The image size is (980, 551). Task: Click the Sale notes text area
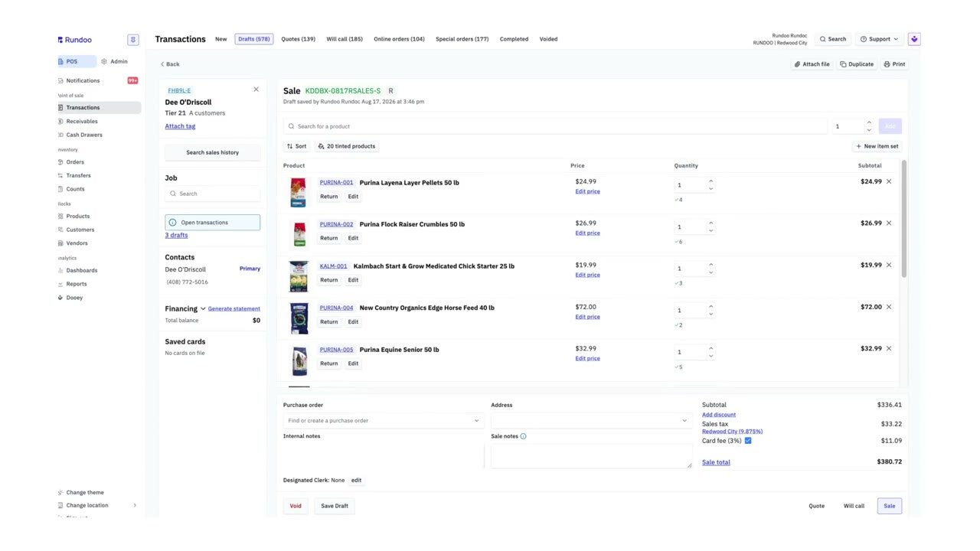tap(591, 455)
